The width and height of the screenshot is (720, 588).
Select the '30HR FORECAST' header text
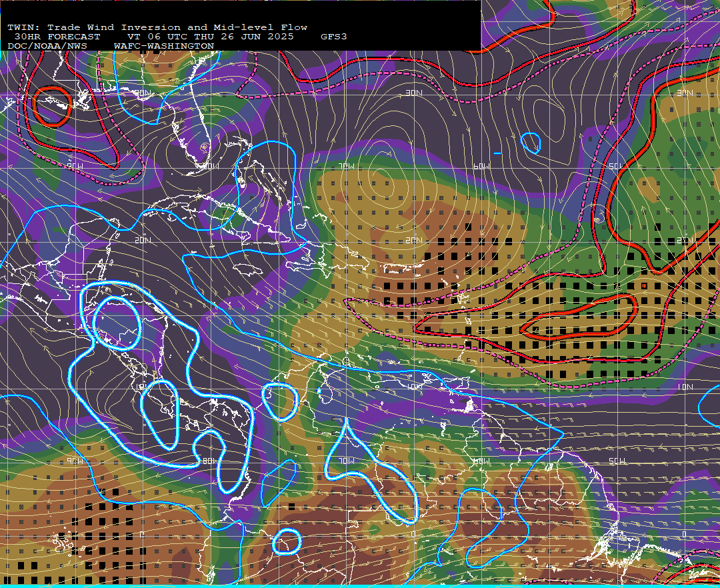pyautogui.click(x=57, y=37)
